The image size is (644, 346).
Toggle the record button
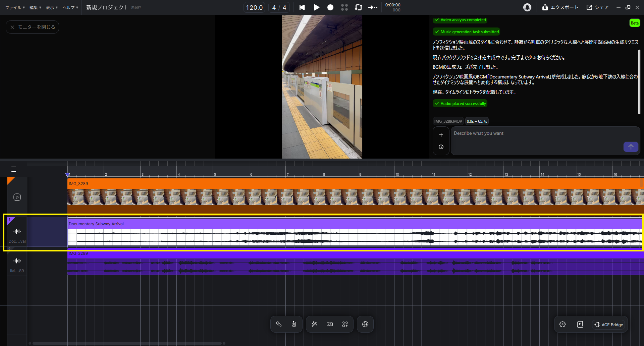point(330,7)
